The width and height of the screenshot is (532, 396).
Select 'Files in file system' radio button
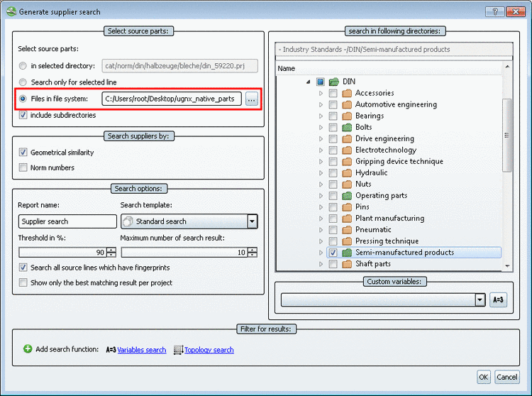(23, 99)
